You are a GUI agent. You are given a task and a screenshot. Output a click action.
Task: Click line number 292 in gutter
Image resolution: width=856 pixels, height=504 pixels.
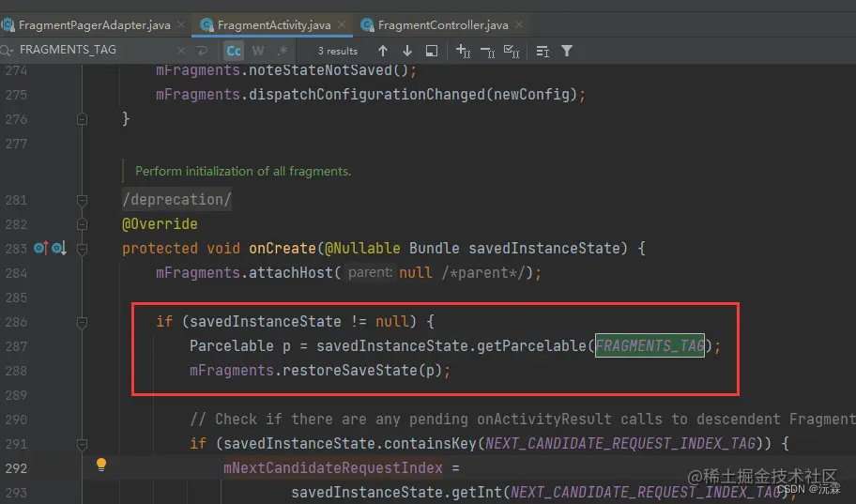pyautogui.click(x=16, y=468)
